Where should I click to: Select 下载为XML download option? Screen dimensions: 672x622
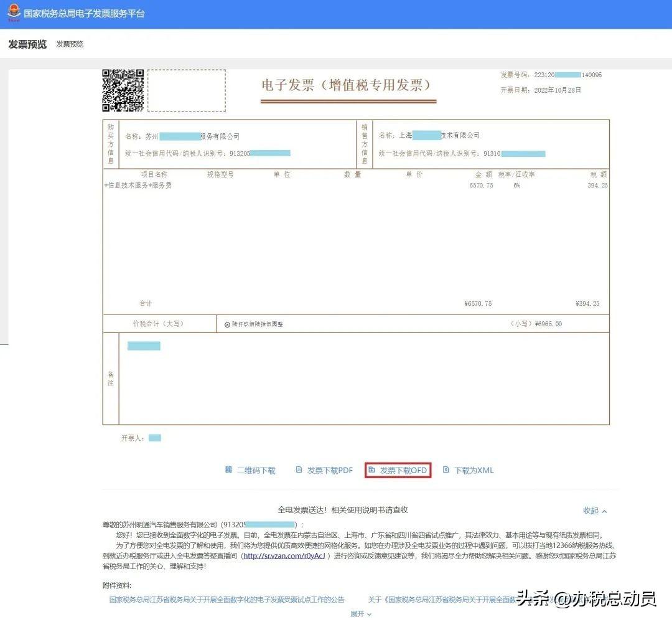tap(474, 471)
